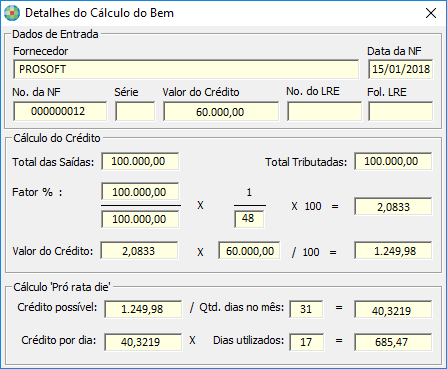Screen dimensions: 447x369
Task: Select the Fornecedor field containing PROSOFT
Action: pos(186,69)
